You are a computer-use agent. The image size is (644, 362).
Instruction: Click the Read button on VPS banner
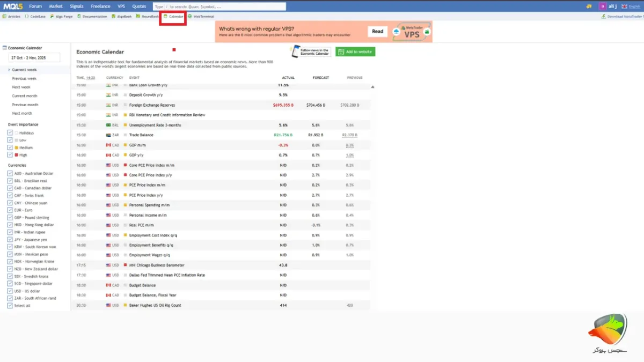[x=378, y=32]
